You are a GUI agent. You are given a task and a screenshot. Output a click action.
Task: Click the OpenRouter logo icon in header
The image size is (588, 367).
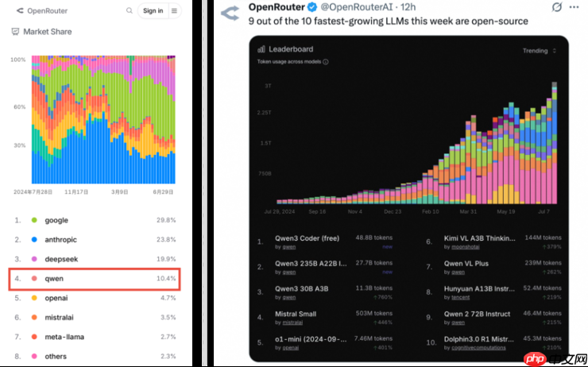[x=20, y=11]
